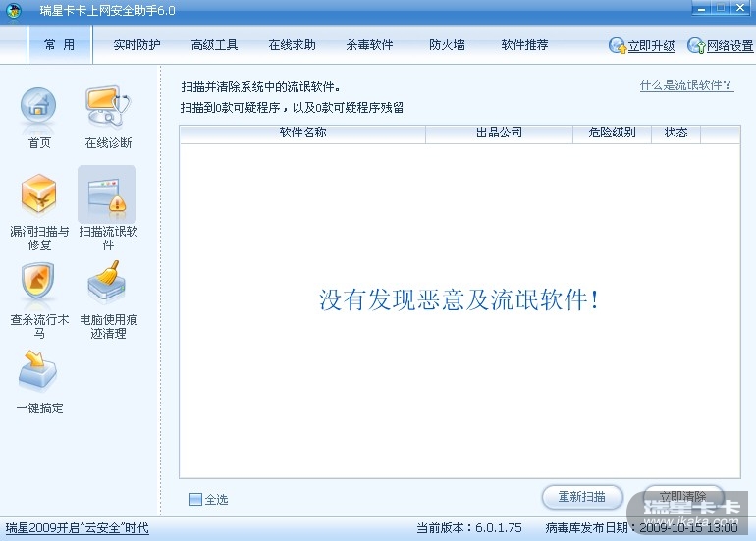Click the 扫描到0款可疑程序 summary text
756x541 pixels.
(x=292, y=108)
